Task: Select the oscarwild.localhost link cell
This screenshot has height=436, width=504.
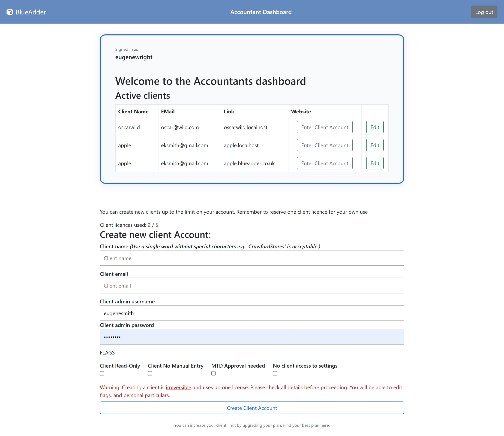Action: (x=254, y=127)
